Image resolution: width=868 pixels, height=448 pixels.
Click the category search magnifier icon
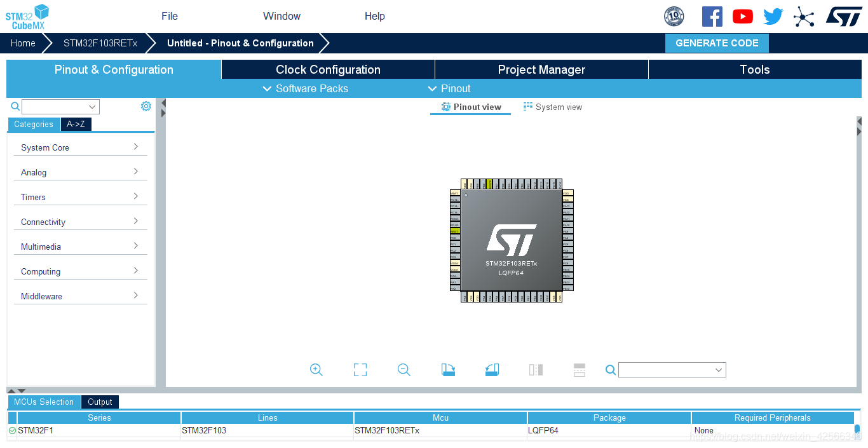15,107
